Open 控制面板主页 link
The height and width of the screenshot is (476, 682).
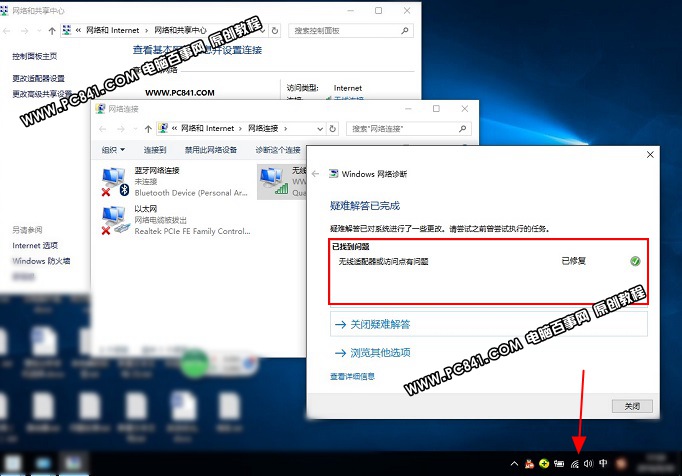point(34,56)
